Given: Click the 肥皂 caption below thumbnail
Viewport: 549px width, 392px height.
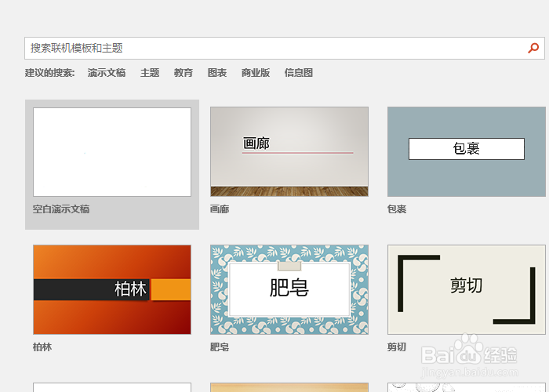Looking at the screenshot, I should point(220,347).
